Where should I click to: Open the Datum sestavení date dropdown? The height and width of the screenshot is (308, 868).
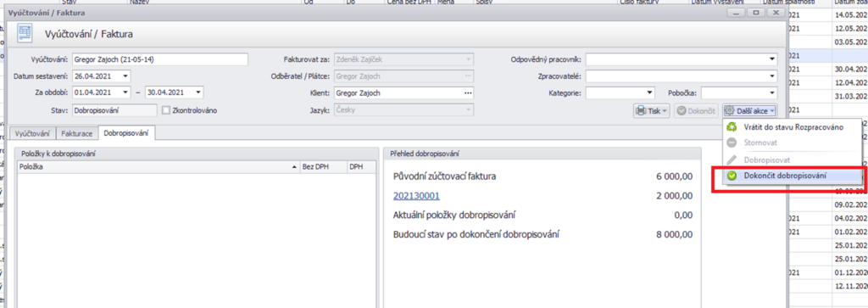point(125,76)
